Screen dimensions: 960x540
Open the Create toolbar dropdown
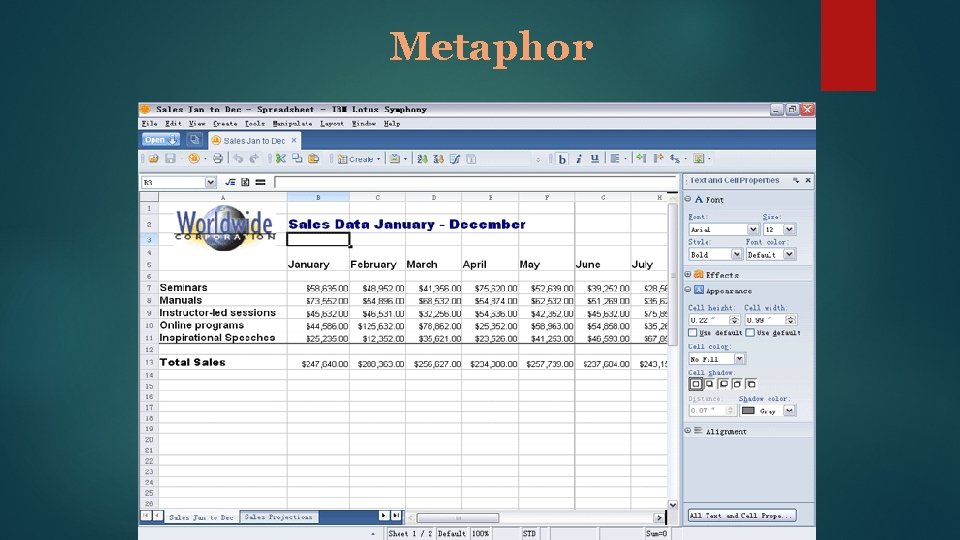point(378,159)
